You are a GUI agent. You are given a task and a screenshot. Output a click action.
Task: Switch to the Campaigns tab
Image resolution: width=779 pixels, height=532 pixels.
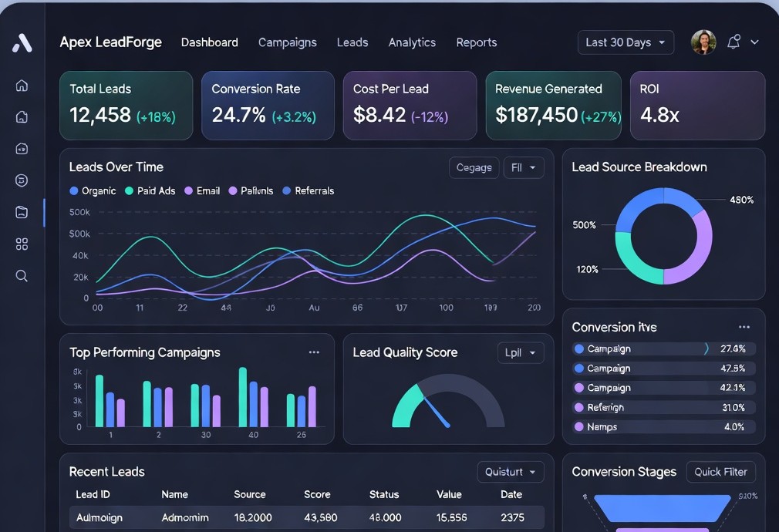click(287, 42)
